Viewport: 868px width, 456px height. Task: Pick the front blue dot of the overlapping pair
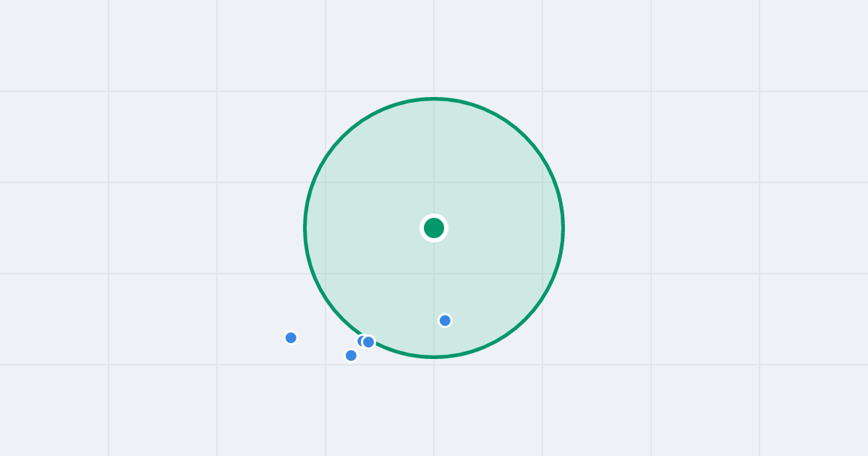click(x=369, y=342)
